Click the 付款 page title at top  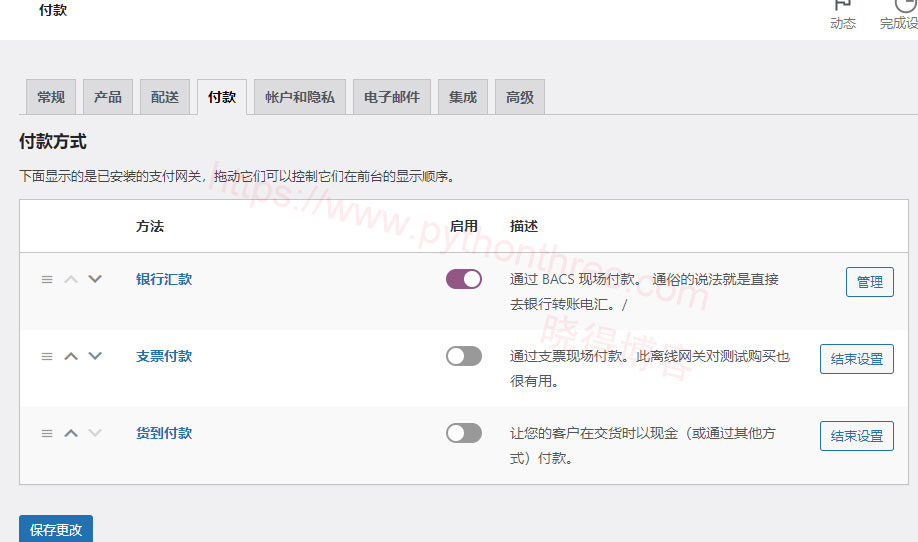53,10
